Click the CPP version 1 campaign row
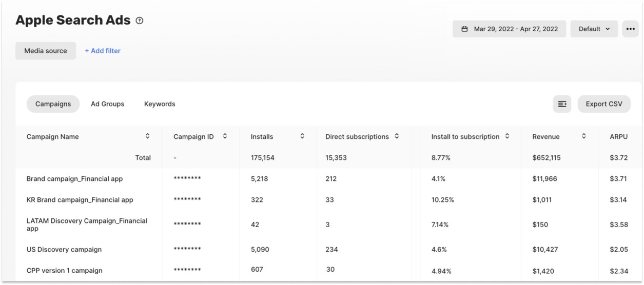This screenshot has width=644, height=285. tap(65, 271)
